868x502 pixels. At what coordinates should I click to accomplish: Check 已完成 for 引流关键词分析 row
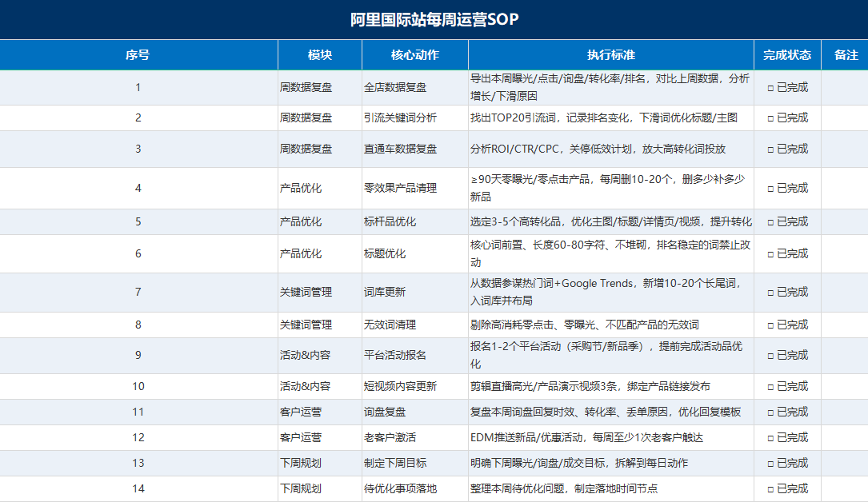coord(770,118)
